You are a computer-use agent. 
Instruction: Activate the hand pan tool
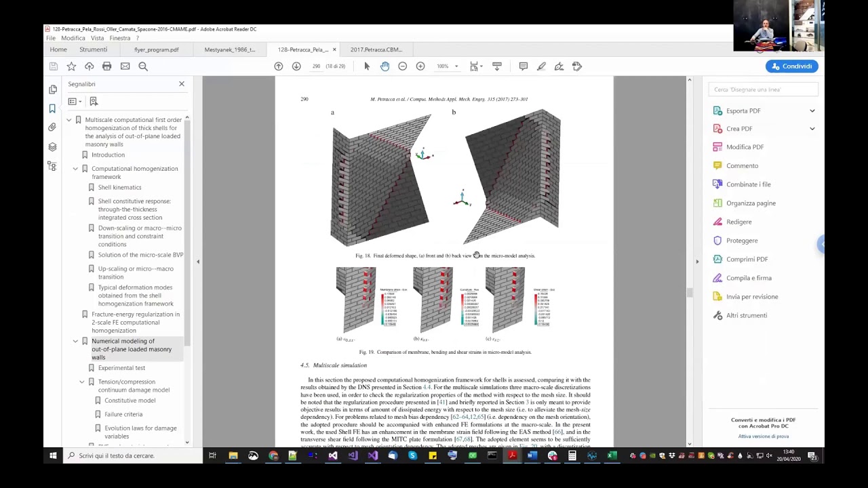click(x=384, y=66)
